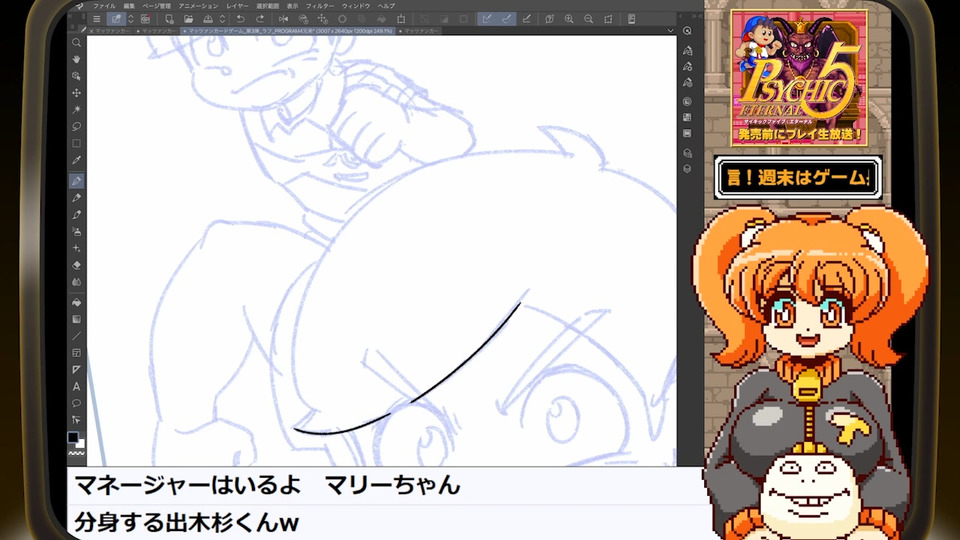
Task: Open the レイヤー menu
Action: coord(238,6)
